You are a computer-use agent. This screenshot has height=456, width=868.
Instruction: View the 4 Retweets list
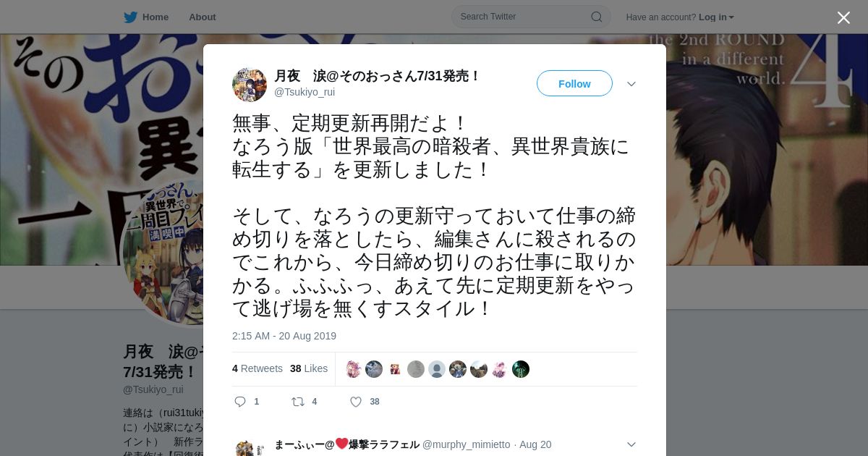(258, 368)
